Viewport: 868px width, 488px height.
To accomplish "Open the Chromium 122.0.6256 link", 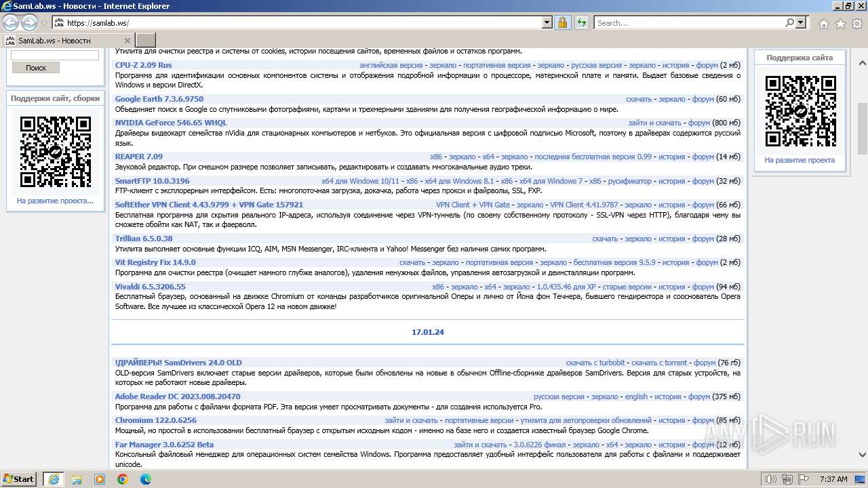I will (155, 420).
